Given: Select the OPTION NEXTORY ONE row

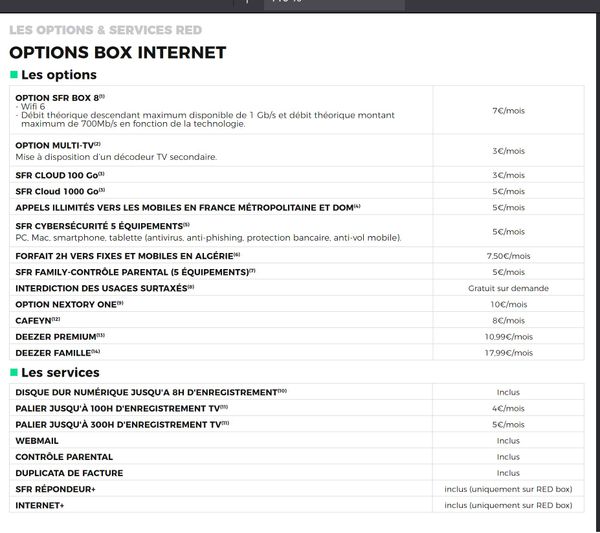Looking at the screenshot, I should 68,304.
